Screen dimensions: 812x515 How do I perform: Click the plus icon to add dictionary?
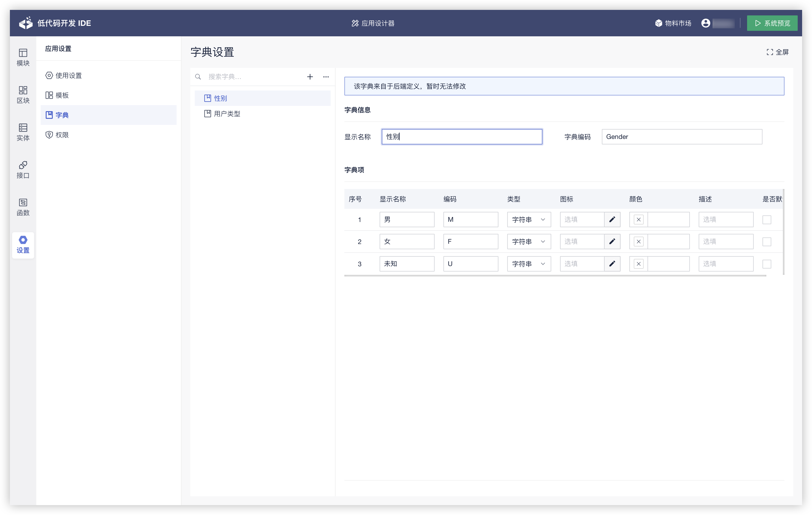coord(310,77)
